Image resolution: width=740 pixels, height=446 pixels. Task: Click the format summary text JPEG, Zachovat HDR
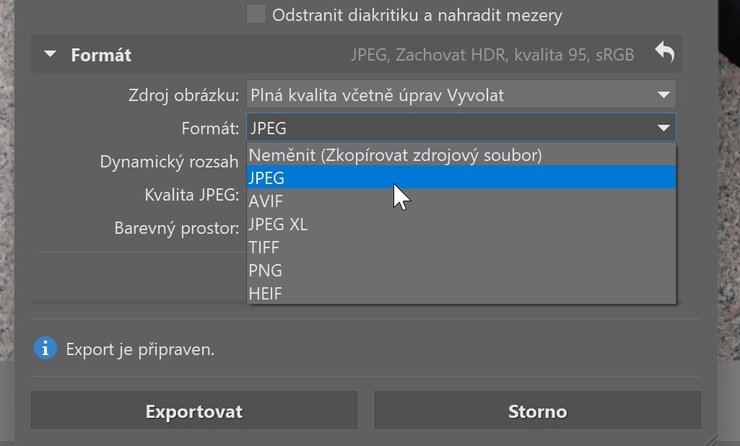coord(492,55)
